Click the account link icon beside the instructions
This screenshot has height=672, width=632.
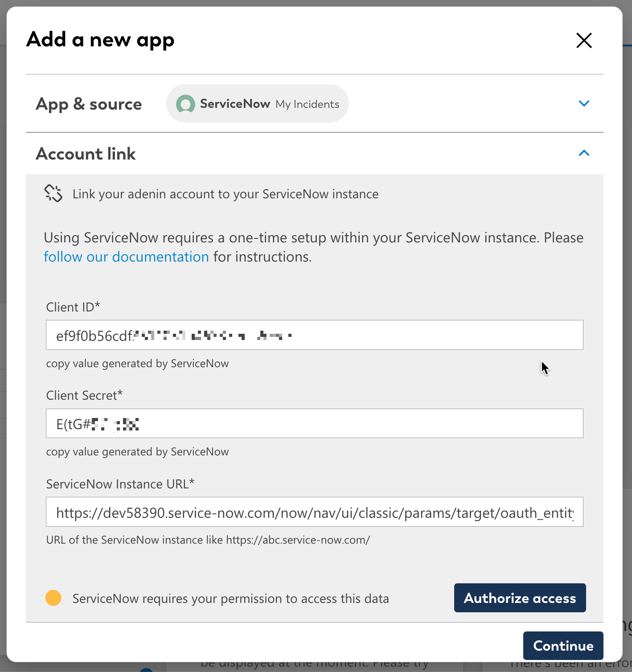53,193
